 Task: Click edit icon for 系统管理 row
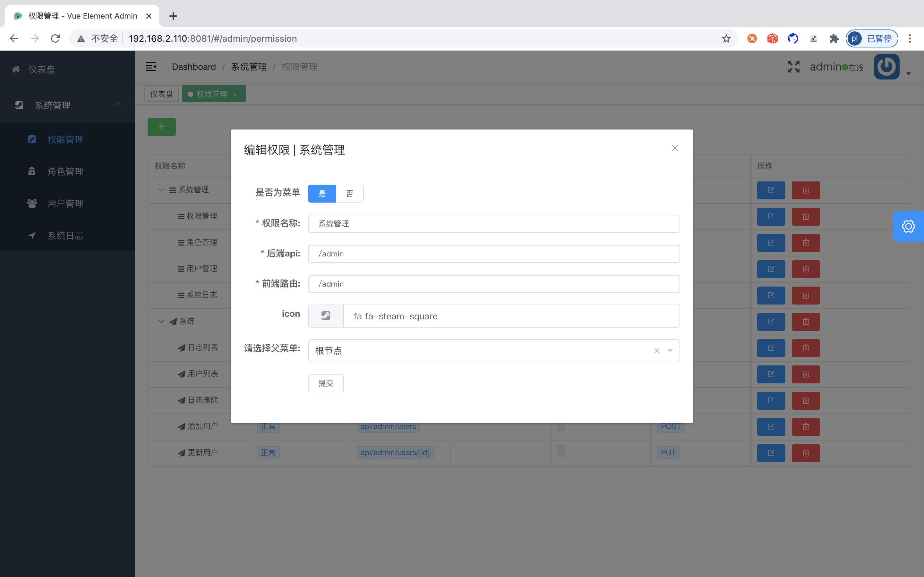[x=771, y=190]
